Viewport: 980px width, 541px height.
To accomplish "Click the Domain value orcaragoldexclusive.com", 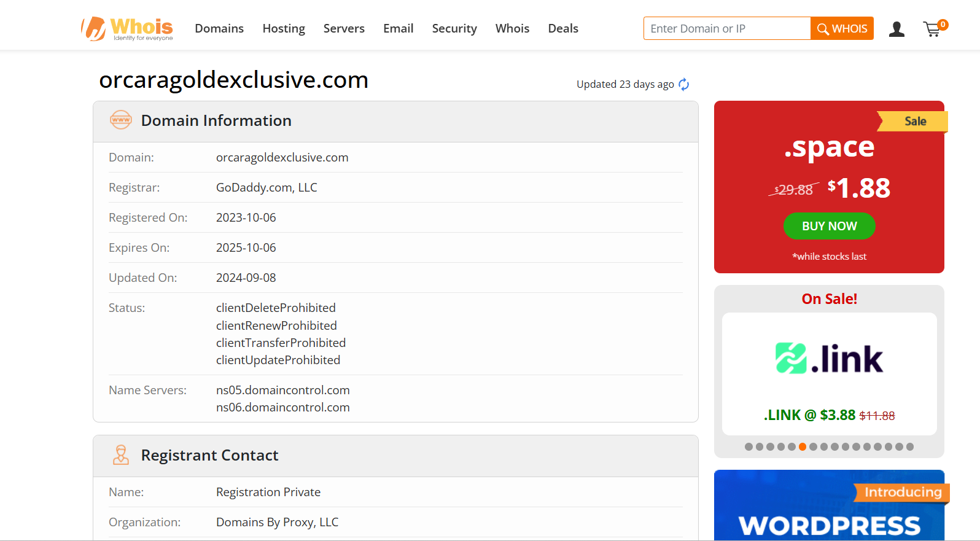I will tap(282, 157).
